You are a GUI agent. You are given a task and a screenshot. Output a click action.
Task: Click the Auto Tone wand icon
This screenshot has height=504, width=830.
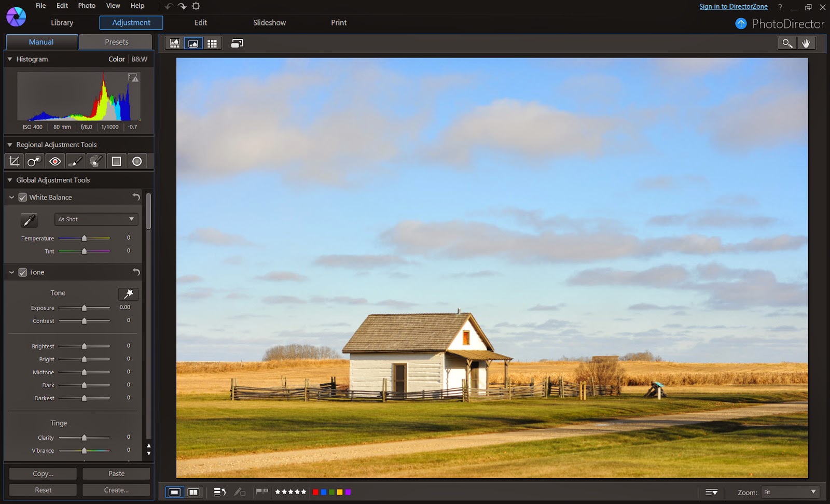[128, 294]
